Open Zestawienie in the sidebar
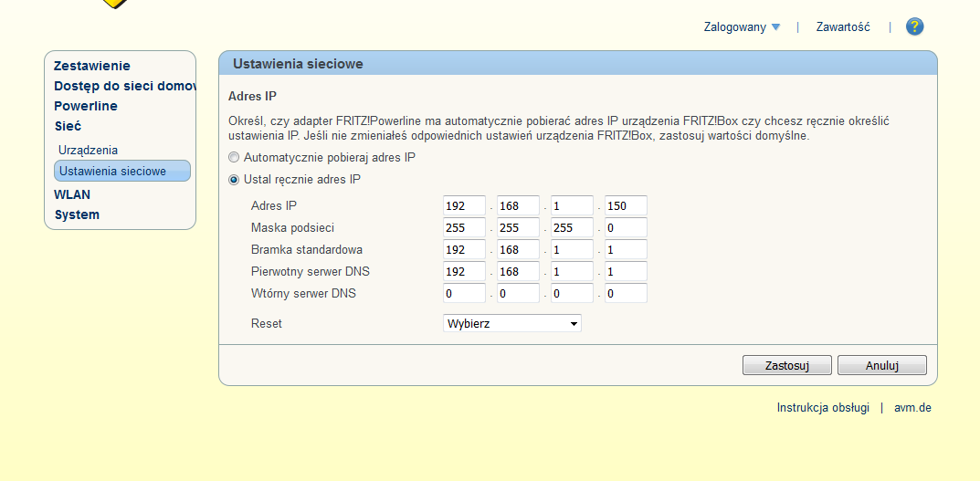Screen dimensions: 980x481 tap(92, 66)
